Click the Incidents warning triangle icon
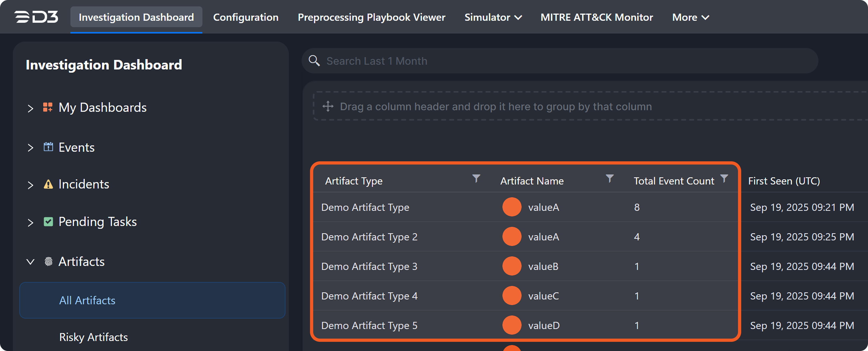 pyautogui.click(x=48, y=184)
